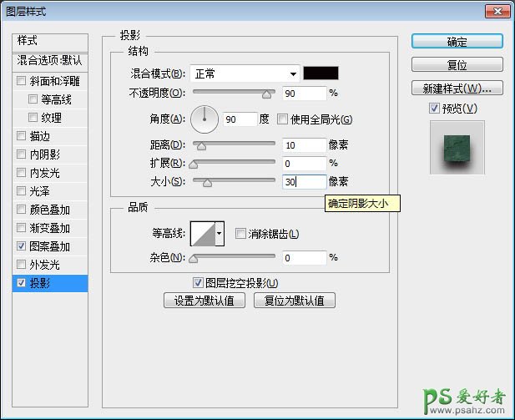Click the 确定 button

457,42
